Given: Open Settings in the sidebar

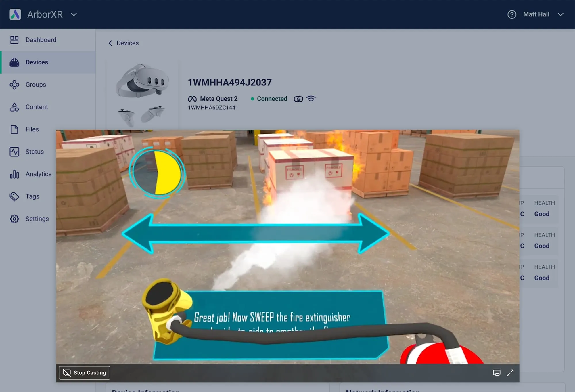Looking at the screenshot, I should click(x=37, y=219).
